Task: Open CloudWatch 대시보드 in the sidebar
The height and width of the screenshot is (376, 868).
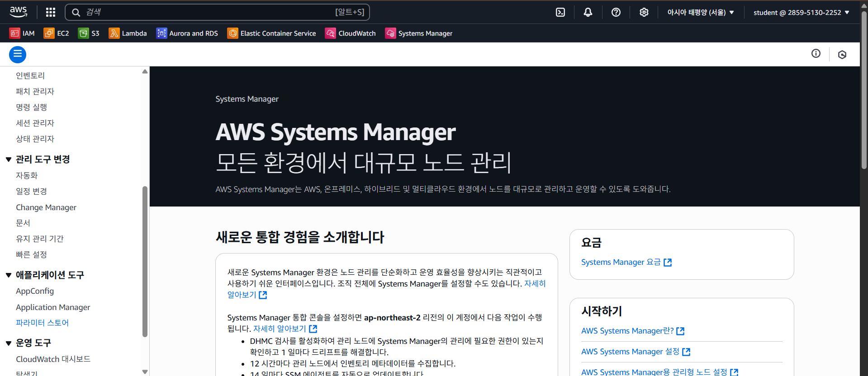Action: click(x=53, y=359)
